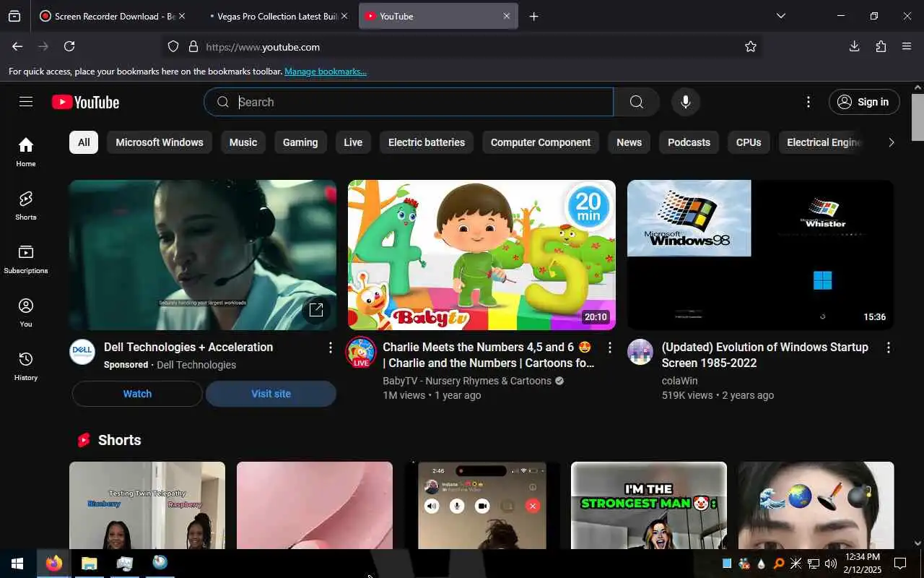Open the YouTube settings three-dot menu
This screenshot has width=924, height=578.
tap(808, 102)
